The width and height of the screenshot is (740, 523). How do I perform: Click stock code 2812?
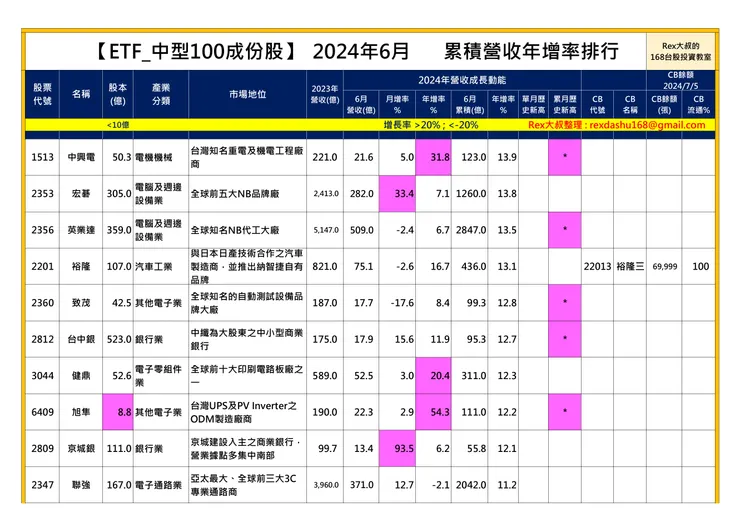[42, 339]
